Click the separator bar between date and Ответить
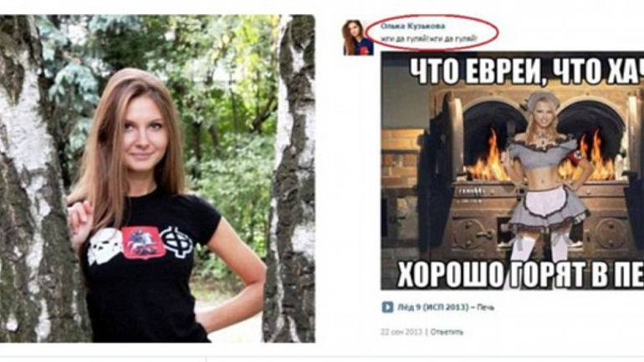Image resolution: width=644 pixels, height=362 pixels. click(426, 332)
